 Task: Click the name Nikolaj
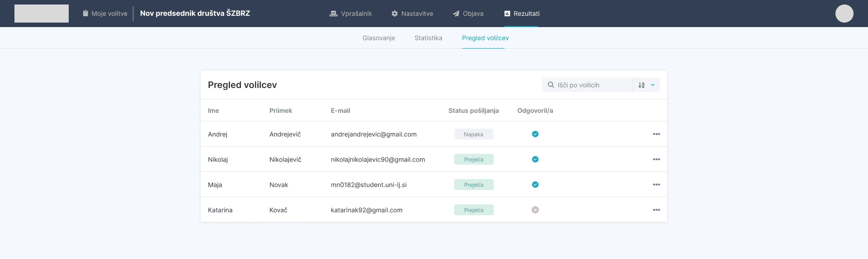tap(218, 159)
